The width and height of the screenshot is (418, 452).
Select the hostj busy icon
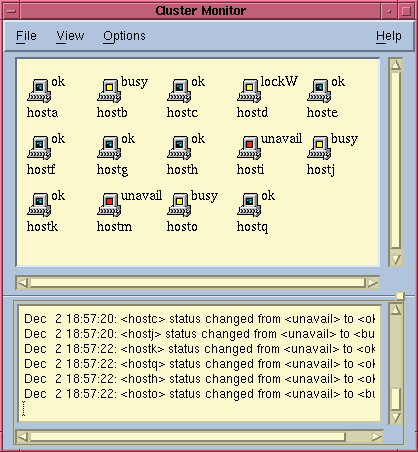tap(319, 148)
